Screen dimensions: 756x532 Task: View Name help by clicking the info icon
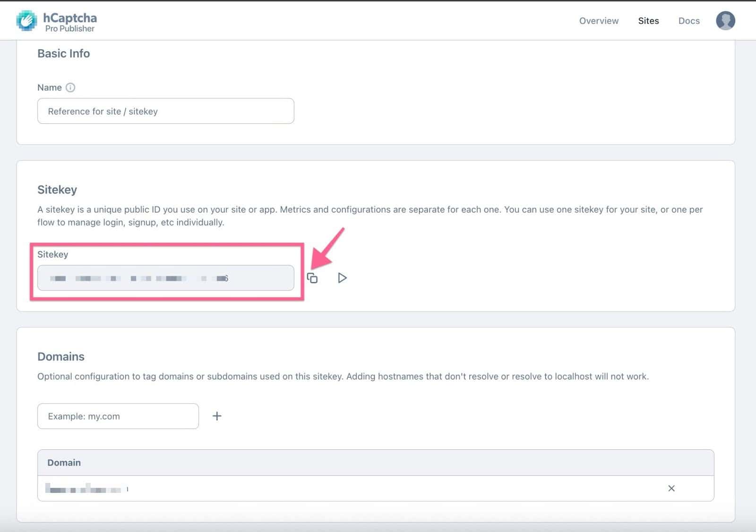pos(71,87)
